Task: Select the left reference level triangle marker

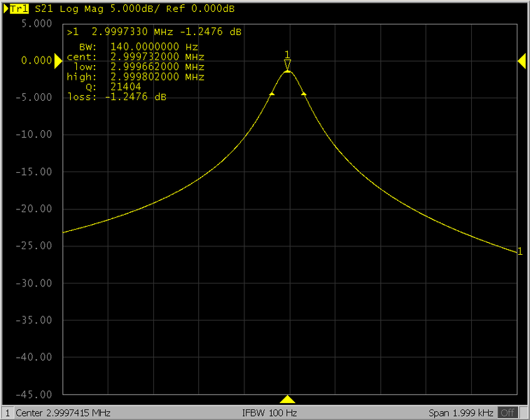Action: coord(58,62)
